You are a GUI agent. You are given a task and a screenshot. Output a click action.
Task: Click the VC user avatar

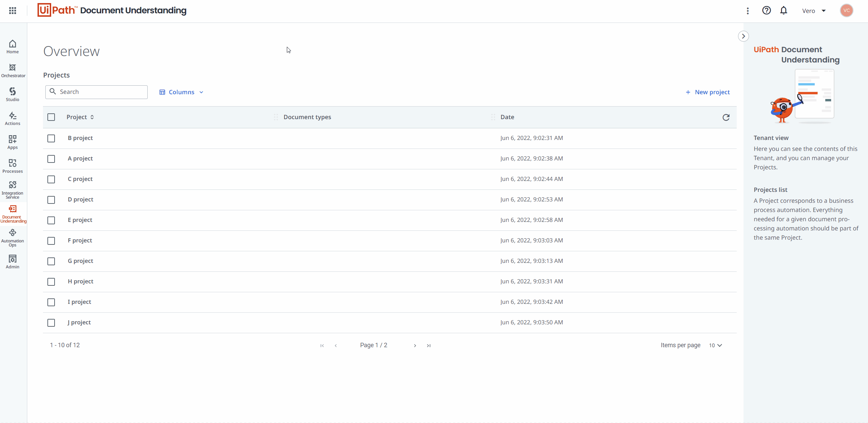click(x=847, y=11)
